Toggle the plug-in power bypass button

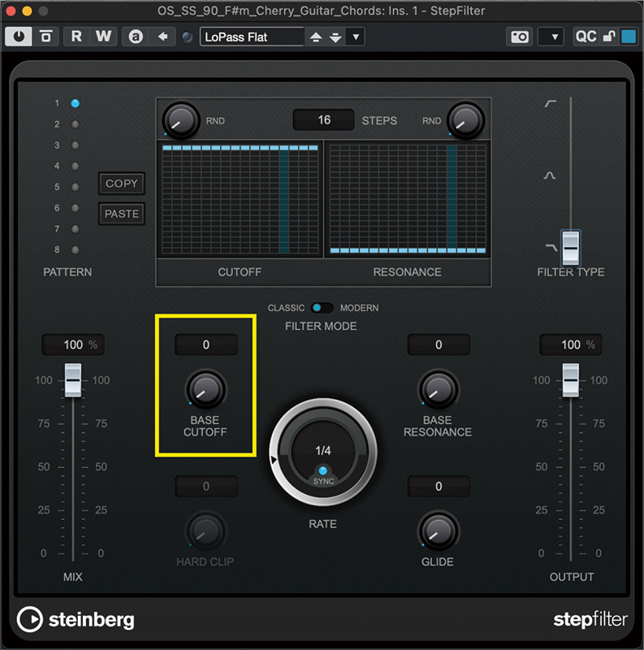(19, 37)
